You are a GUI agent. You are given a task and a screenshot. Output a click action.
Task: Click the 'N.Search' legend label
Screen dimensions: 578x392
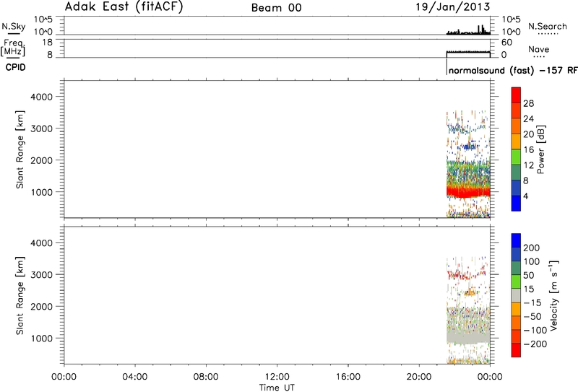548,26
